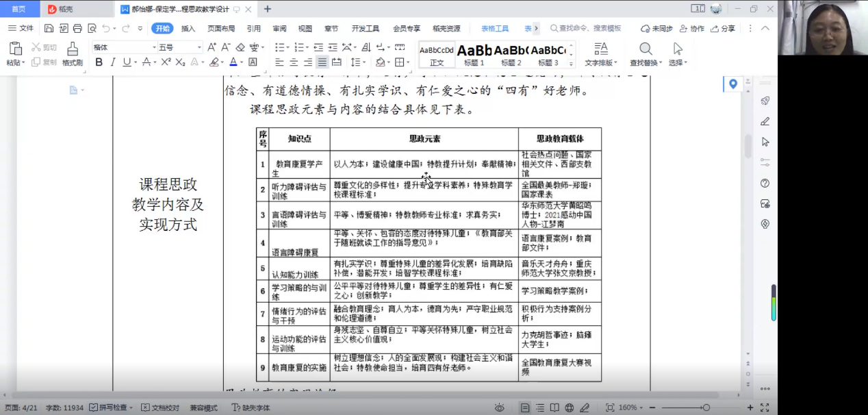Click 文档校对 in the status bar

point(160,407)
